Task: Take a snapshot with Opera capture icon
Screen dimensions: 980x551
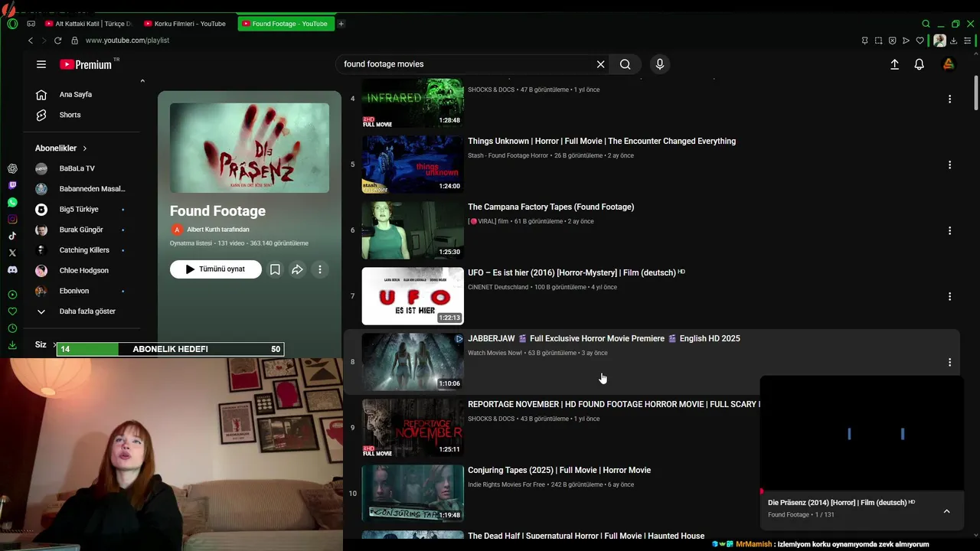Action: pos(878,41)
